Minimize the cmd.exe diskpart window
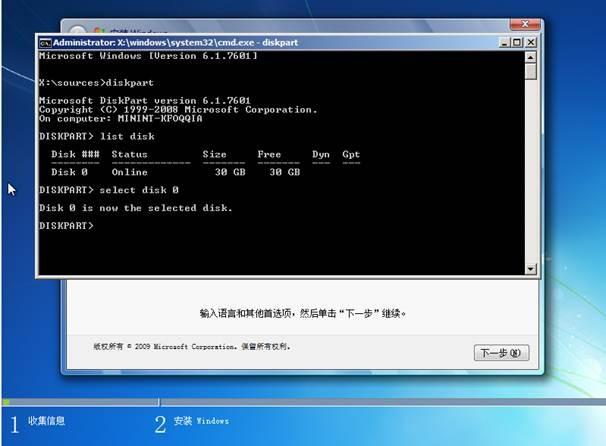This screenshot has height=446, width=606. coord(504,43)
